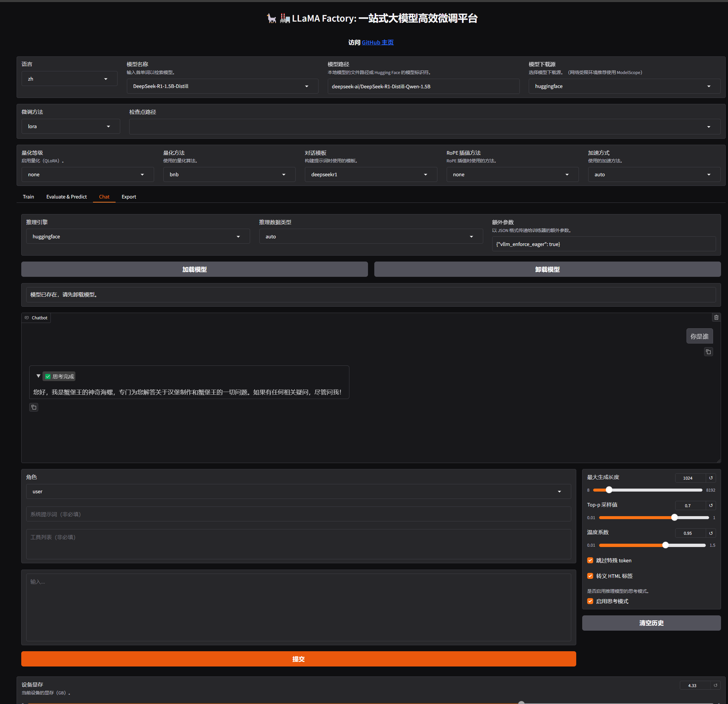The image size is (728, 704).
Task: Open 推理引擎 huggingface dropdown
Action: (x=138, y=236)
